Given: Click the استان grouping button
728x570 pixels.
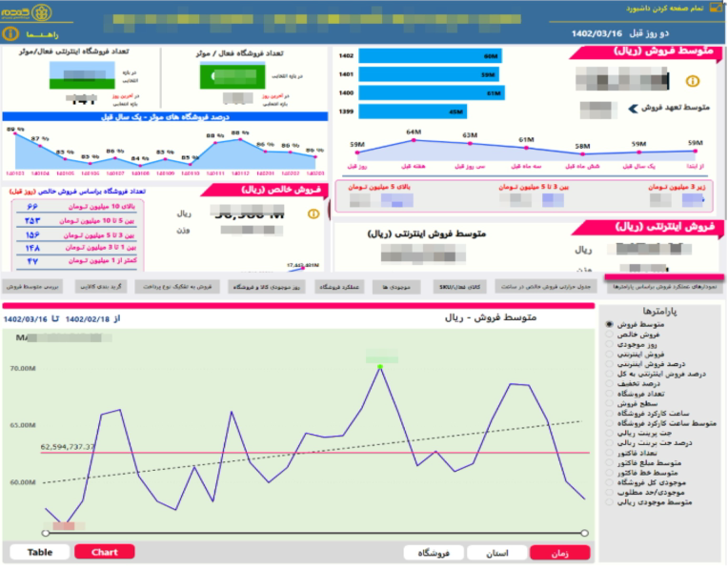Looking at the screenshot, I should (x=496, y=553).
